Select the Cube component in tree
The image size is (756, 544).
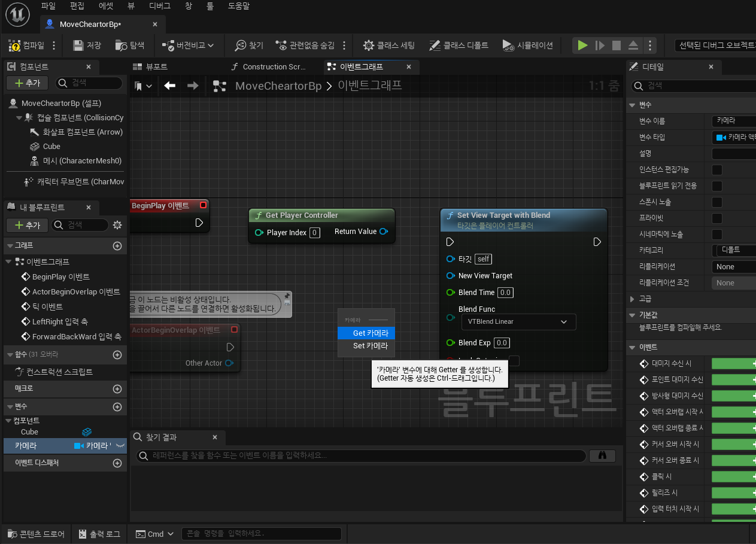(51, 147)
